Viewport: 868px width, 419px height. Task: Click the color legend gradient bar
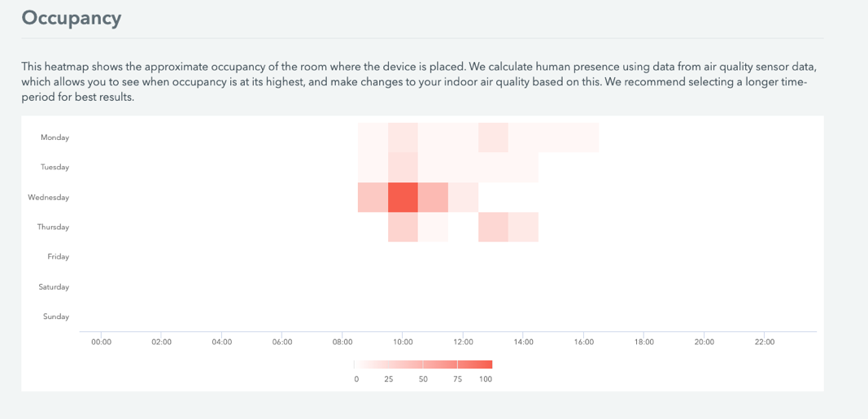423,364
